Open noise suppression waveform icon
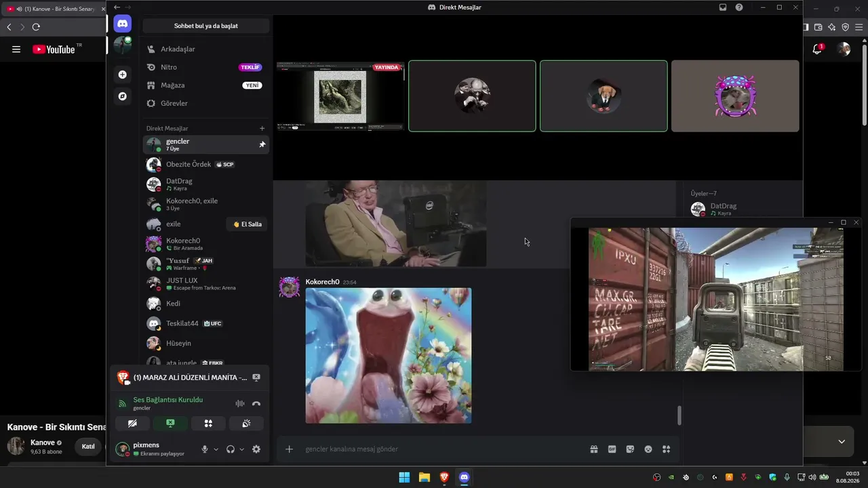Image resolution: width=868 pixels, height=488 pixels. [x=239, y=403]
